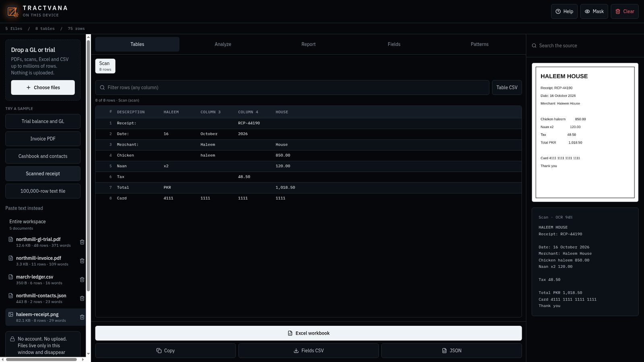Image resolution: width=644 pixels, height=362 pixels.
Task: Click the sidebar horizontal scrollbar
Action: [41, 360]
